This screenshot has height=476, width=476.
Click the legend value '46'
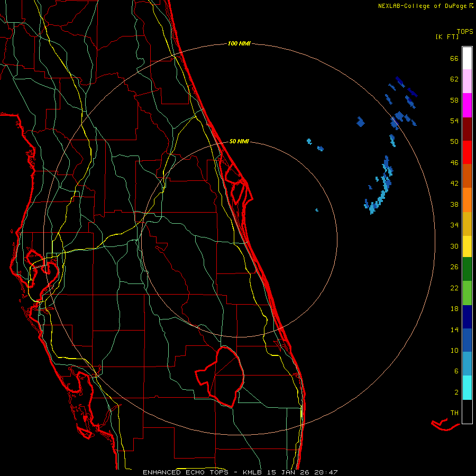(454, 163)
